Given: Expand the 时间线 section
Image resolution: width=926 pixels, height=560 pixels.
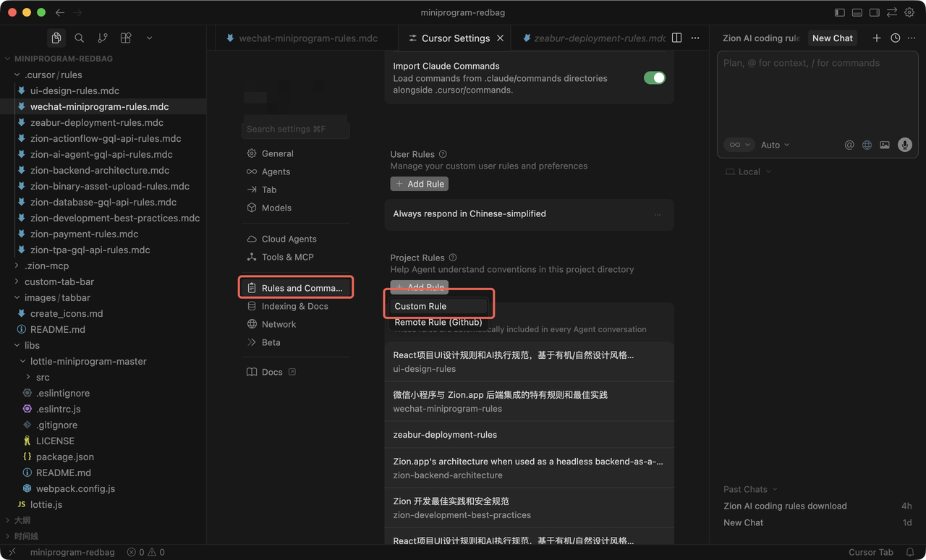Looking at the screenshot, I should (26, 536).
